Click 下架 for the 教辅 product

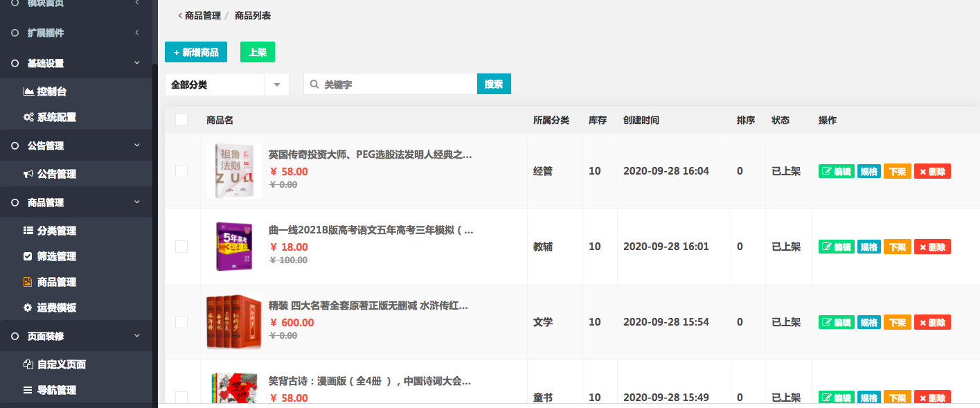coord(898,247)
